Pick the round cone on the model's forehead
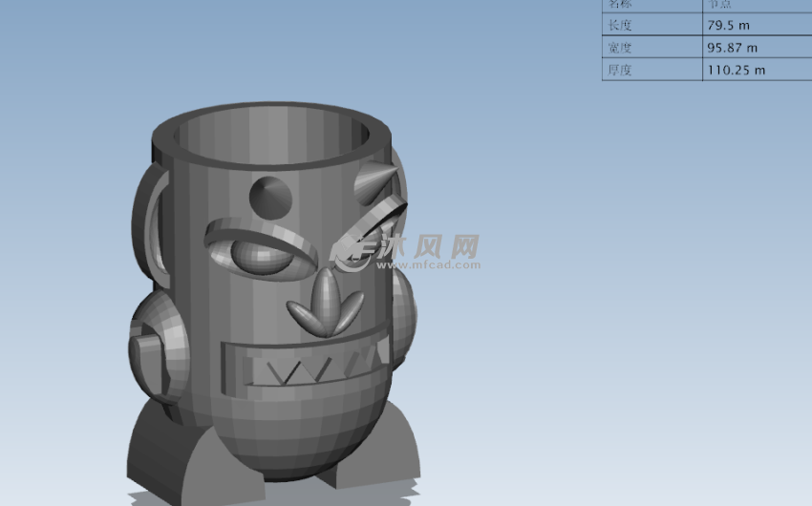 pos(270,197)
